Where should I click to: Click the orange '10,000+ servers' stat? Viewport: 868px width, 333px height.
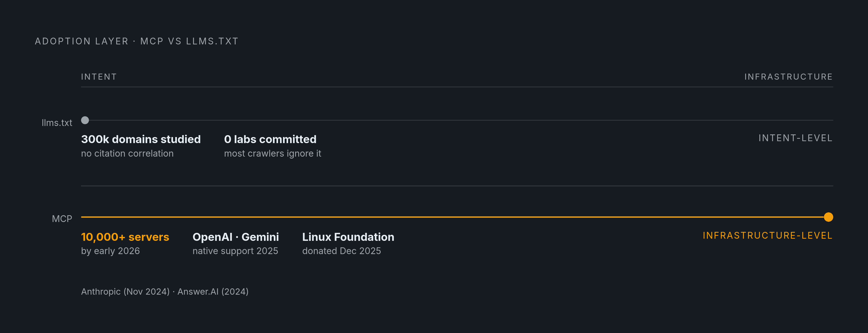tap(125, 237)
